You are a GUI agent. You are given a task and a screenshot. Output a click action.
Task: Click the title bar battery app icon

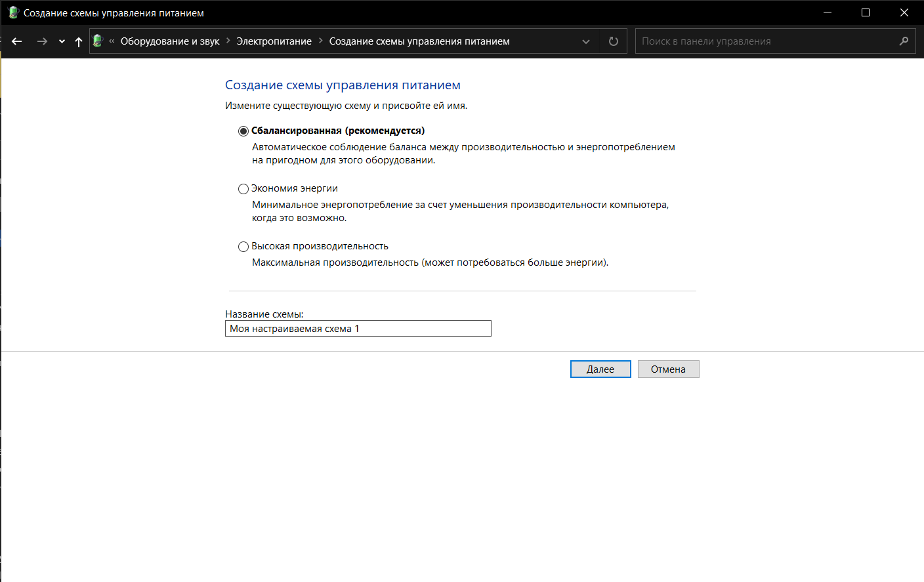[12, 12]
